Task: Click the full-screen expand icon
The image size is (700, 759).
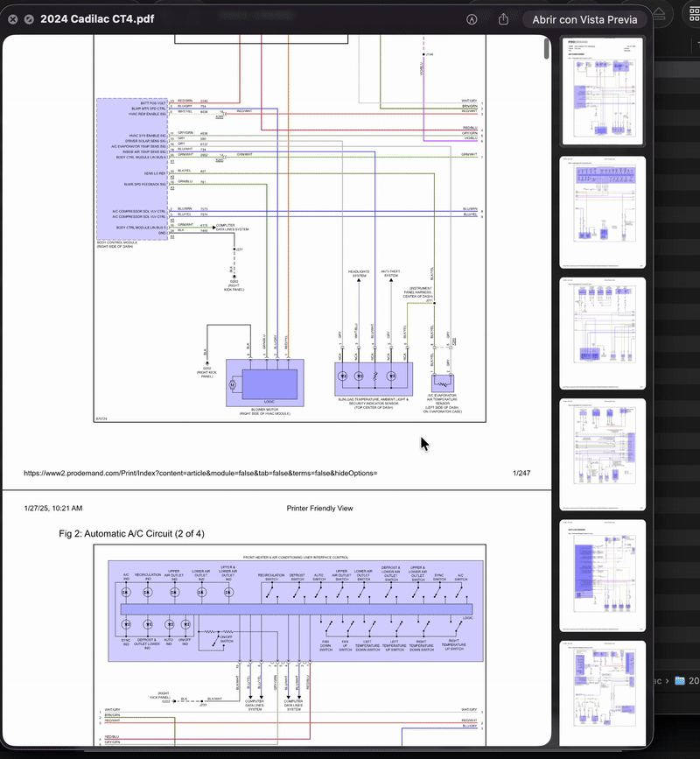Action: 28,18
